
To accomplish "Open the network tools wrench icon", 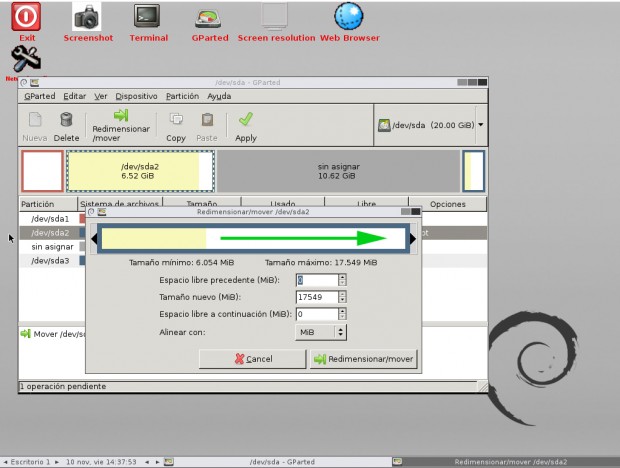I will coord(26,58).
